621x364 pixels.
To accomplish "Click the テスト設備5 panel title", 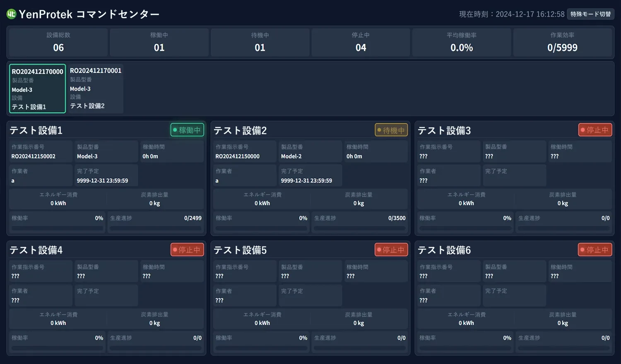I will pyautogui.click(x=240, y=250).
